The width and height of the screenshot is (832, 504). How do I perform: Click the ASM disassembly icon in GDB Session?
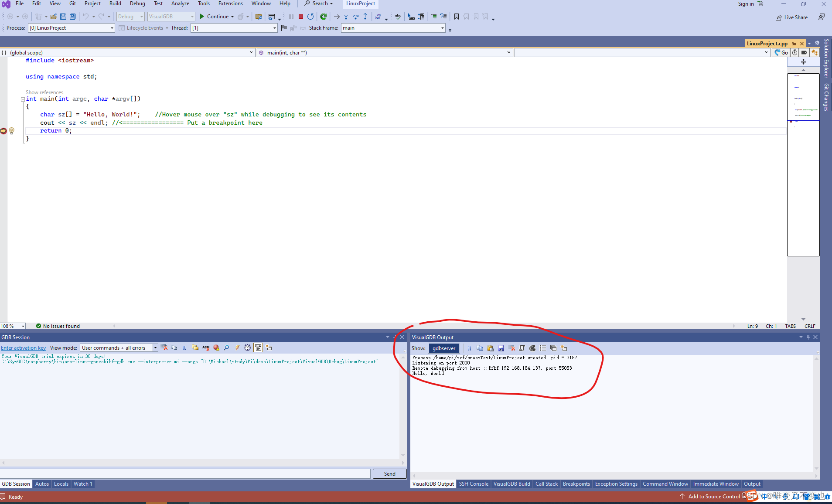[x=206, y=347]
